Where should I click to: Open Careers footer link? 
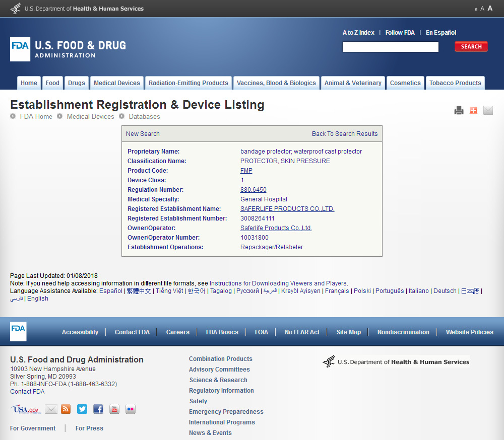tap(178, 332)
